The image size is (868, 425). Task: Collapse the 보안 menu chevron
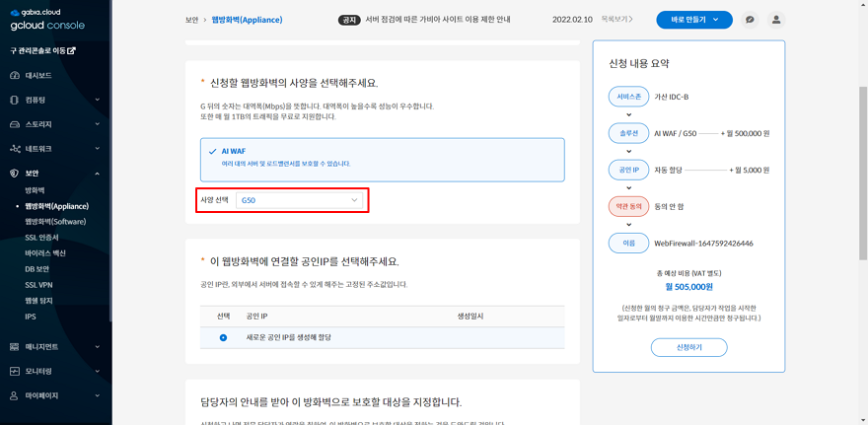point(97,174)
